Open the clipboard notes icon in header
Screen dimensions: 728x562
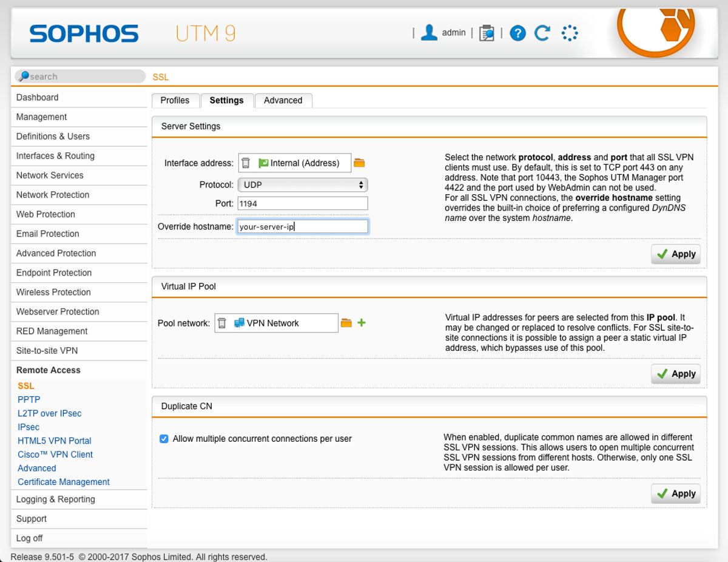pos(486,33)
